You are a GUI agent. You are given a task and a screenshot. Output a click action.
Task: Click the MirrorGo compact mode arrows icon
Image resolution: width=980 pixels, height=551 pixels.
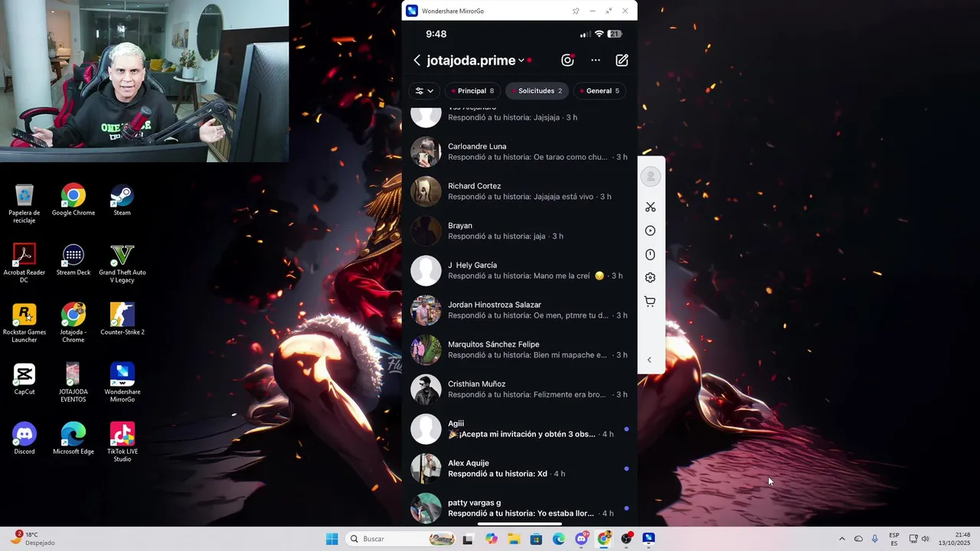click(x=609, y=11)
